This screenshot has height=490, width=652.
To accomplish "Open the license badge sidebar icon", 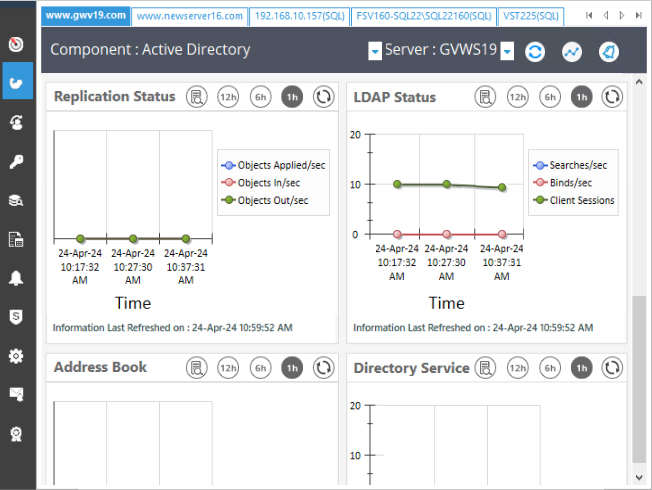I will (16, 434).
